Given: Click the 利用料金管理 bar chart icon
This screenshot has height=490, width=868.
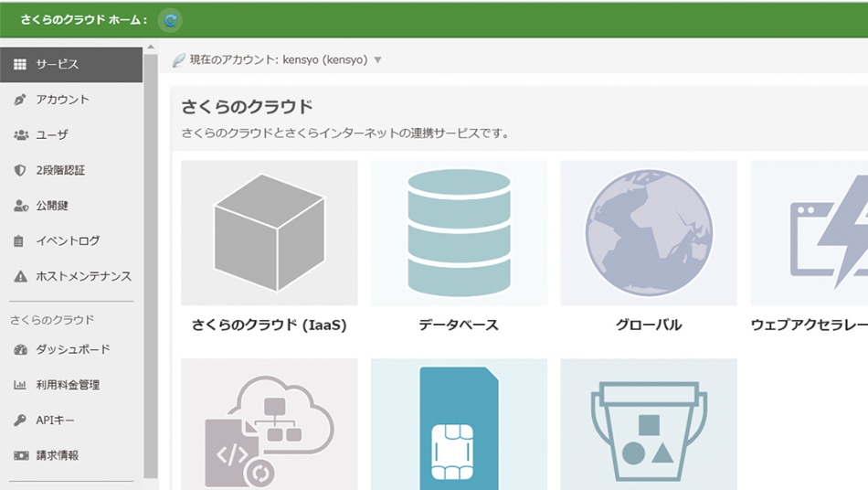Looking at the screenshot, I should point(20,385).
